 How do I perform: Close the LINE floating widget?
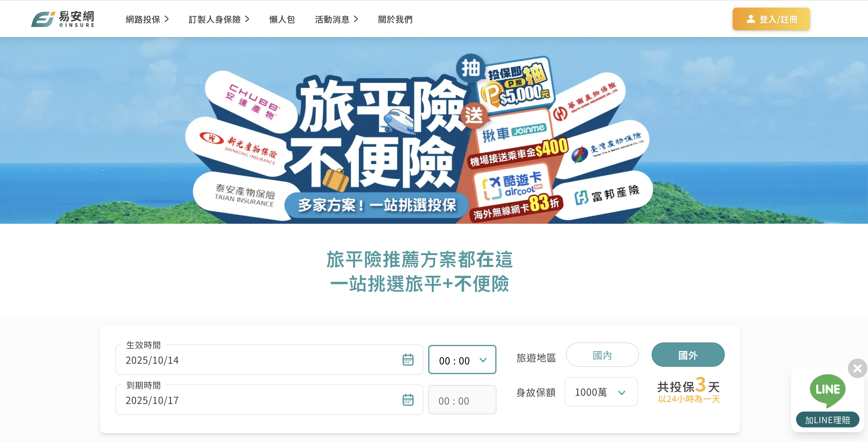[x=857, y=368]
